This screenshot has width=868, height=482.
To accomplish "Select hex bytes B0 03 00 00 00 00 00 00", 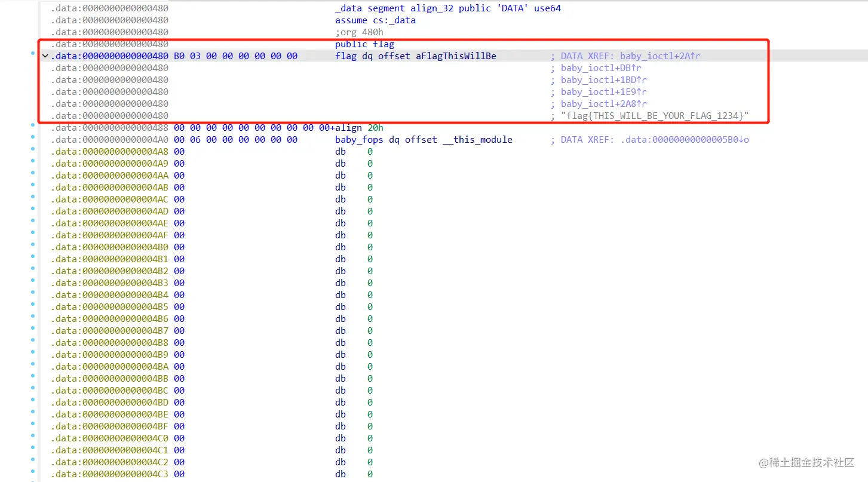I will 235,56.
